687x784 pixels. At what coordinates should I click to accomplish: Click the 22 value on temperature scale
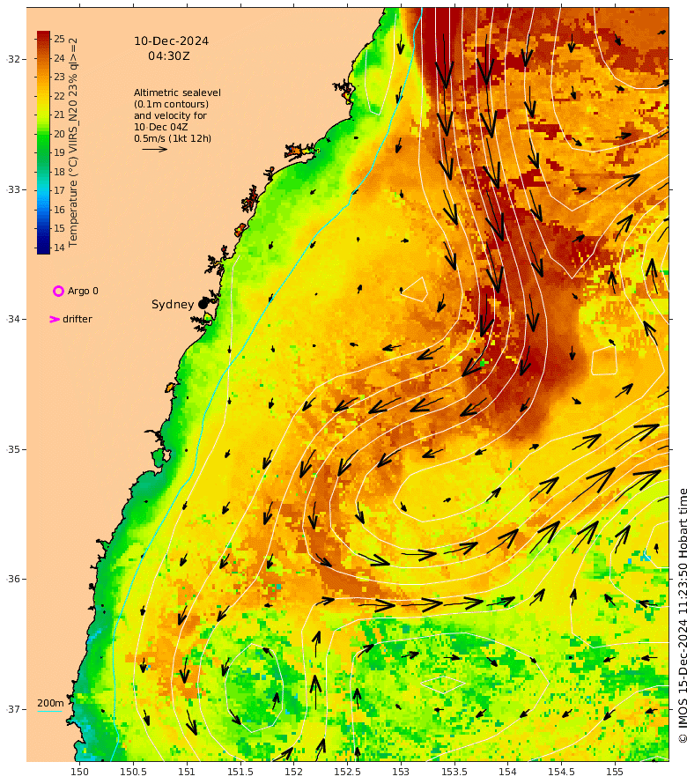click(x=60, y=96)
